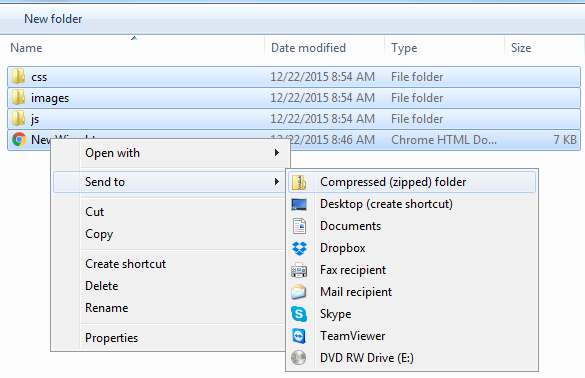Click the DVD RW Drive disc icon

point(299,358)
